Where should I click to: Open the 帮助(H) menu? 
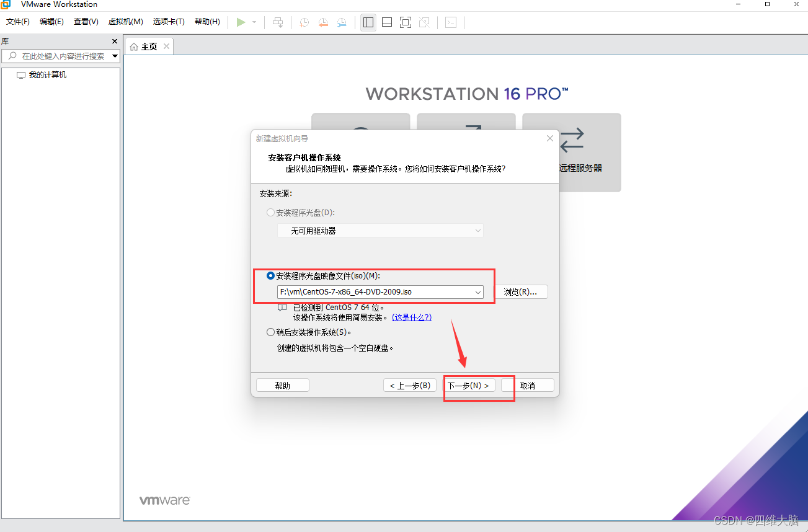pyautogui.click(x=207, y=22)
